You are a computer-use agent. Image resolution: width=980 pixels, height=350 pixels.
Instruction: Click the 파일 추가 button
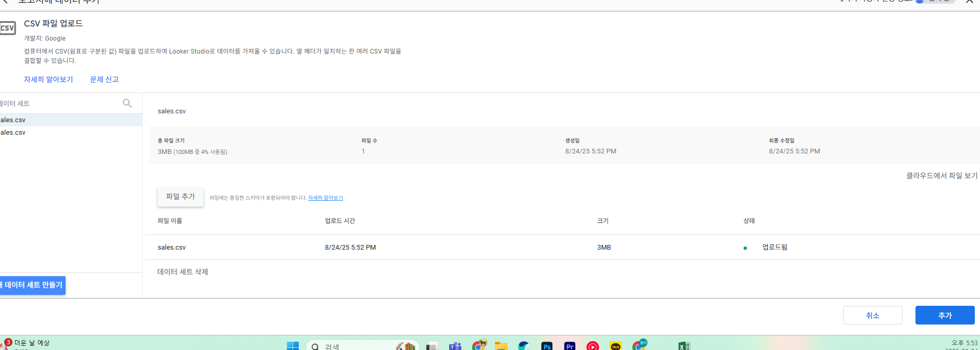pos(181,197)
